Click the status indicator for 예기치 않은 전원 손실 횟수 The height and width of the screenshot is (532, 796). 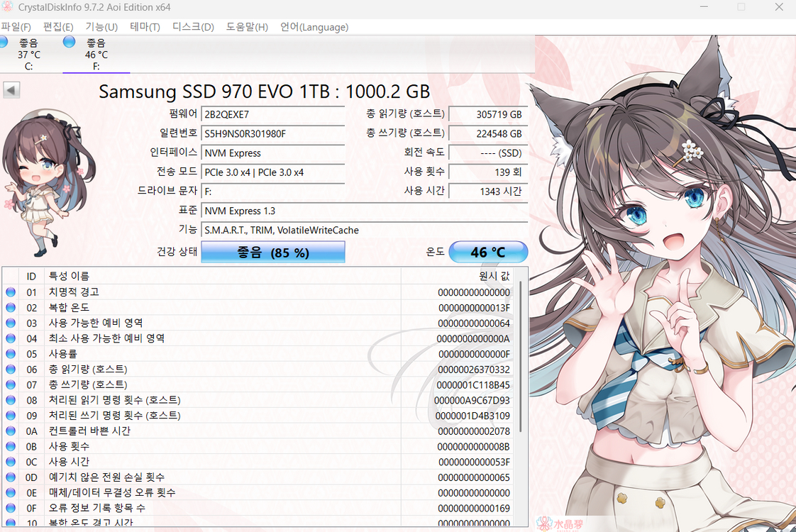9,477
